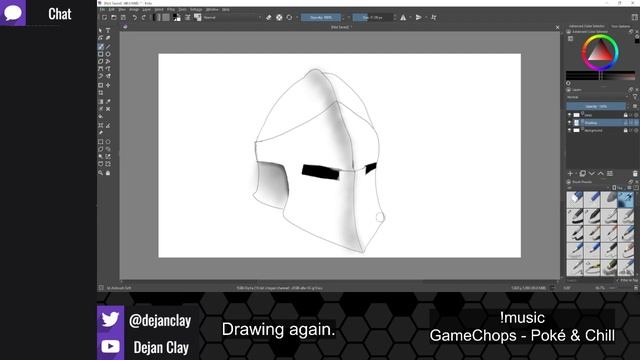This screenshot has height=360, width=640.
Task: Open layer properties button in Layers panel
Action: point(610,174)
